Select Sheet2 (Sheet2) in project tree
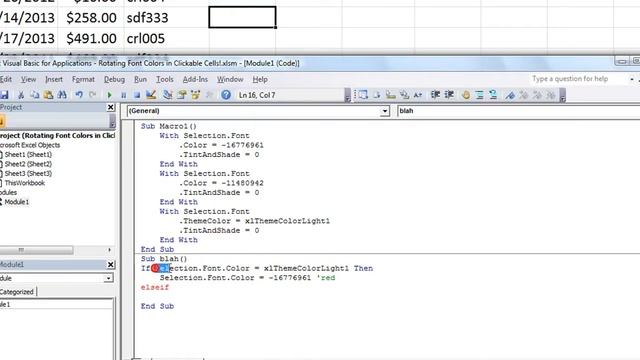The width and height of the screenshot is (640, 360). pos(28,164)
